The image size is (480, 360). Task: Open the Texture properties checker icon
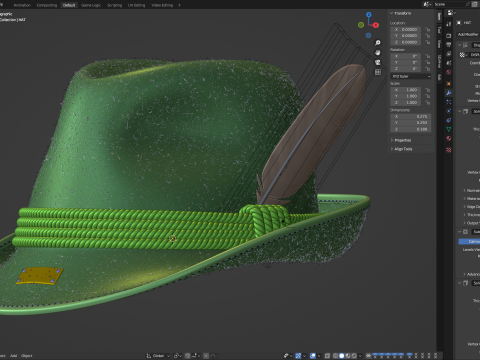pyautogui.click(x=449, y=150)
